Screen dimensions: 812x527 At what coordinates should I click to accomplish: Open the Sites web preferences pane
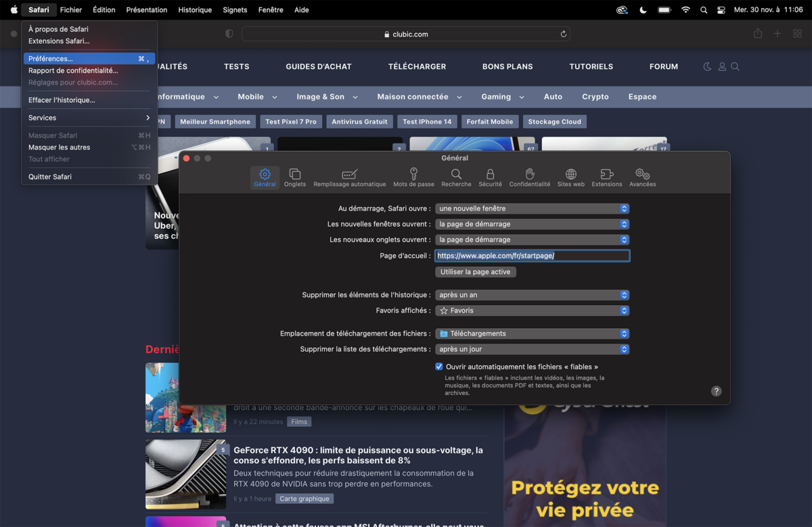tap(570, 178)
